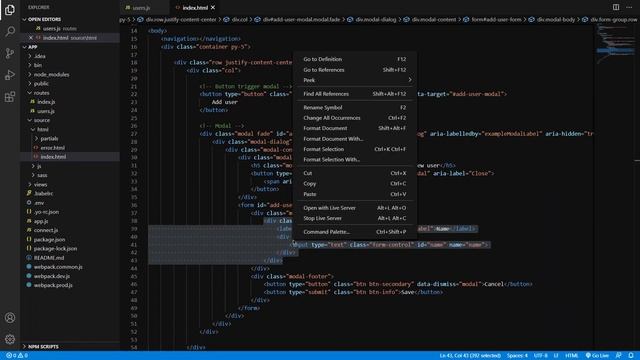Open package-lock.json in the file tree
This screenshot has height=360, width=640.
point(55,249)
